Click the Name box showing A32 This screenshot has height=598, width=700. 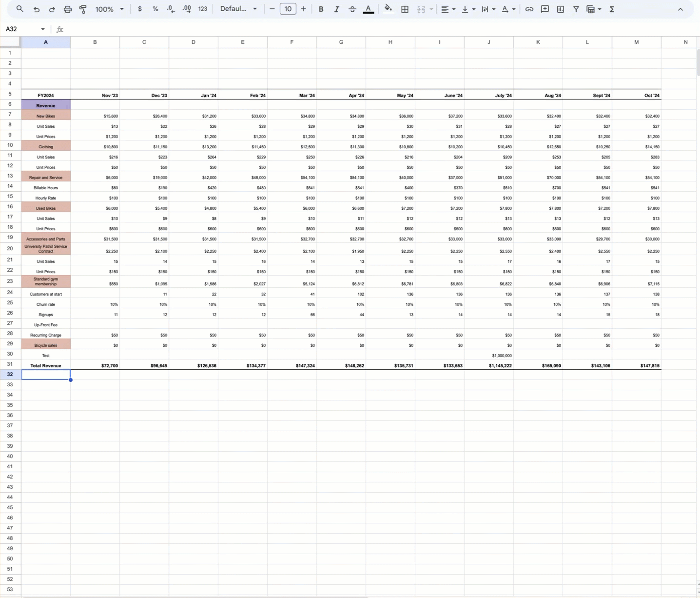tap(21, 29)
